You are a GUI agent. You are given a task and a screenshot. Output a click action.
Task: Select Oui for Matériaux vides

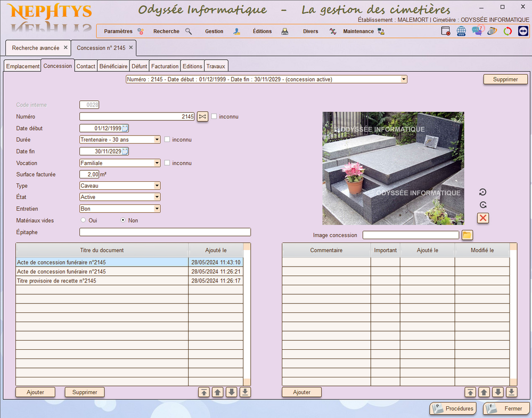(83, 220)
